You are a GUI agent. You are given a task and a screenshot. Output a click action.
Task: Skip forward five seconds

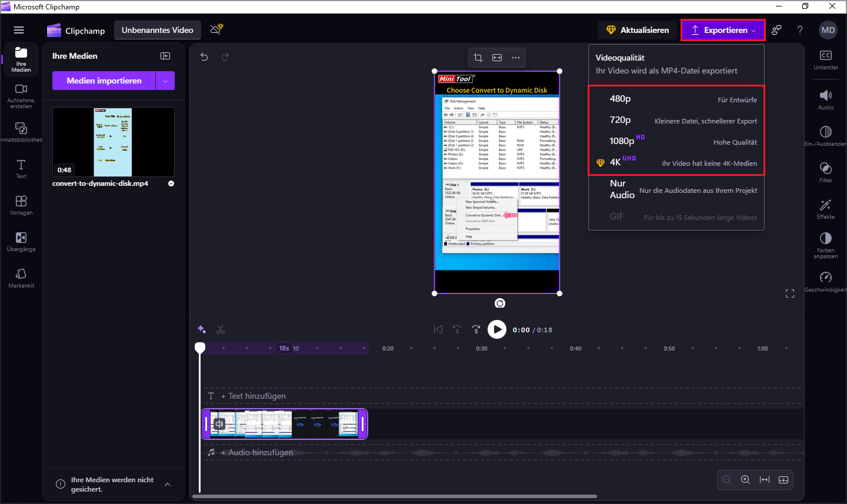[476, 329]
